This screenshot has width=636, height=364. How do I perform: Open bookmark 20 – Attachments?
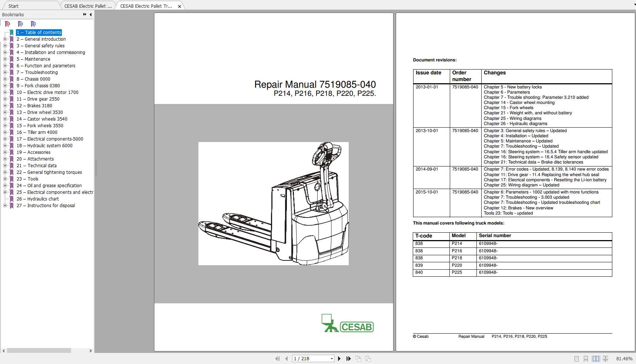tap(35, 159)
